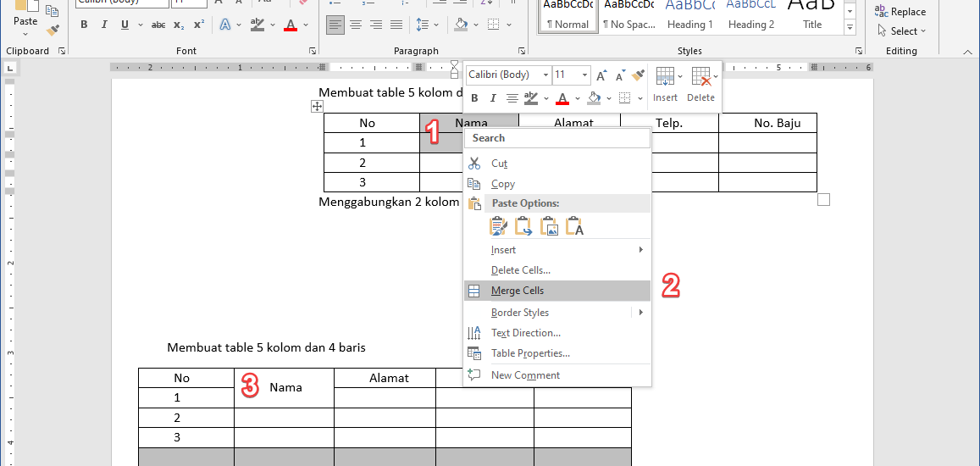The image size is (980, 466).
Task: Click the Shading bucket in the mini toolbar
Action: (x=594, y=98)
